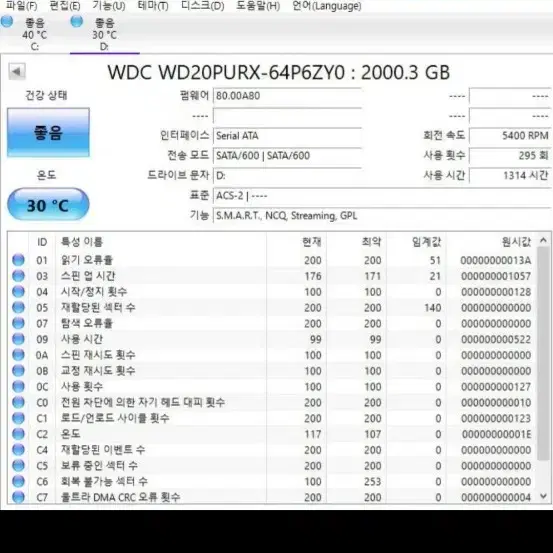
Task: Click the 5400 RPM rotation field
Action: click(510, 136)
